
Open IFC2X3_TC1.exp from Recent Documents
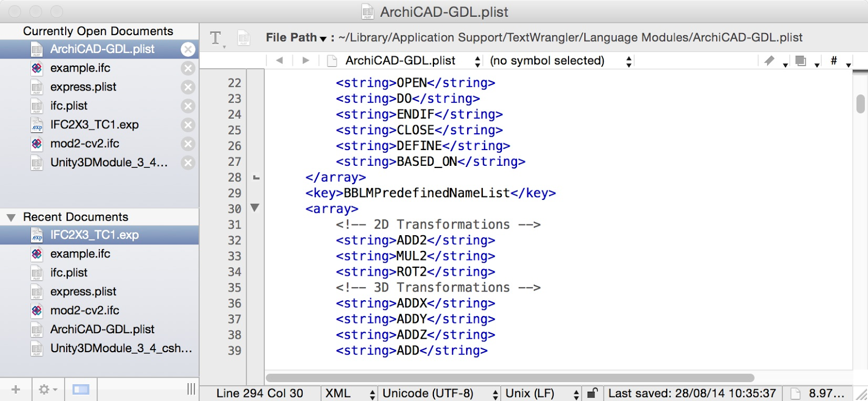99,235
